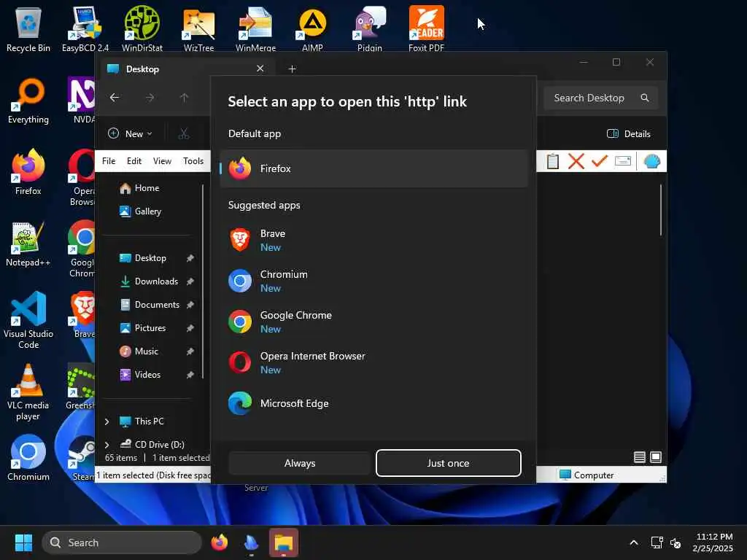
Task: Launch WizTree desktop shortcut
Action: click(198, 29)
